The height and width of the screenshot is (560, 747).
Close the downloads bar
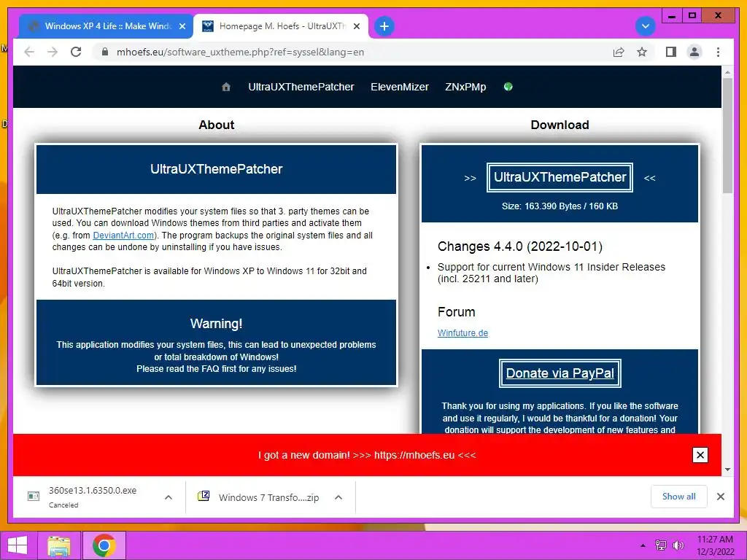(720, 497)
